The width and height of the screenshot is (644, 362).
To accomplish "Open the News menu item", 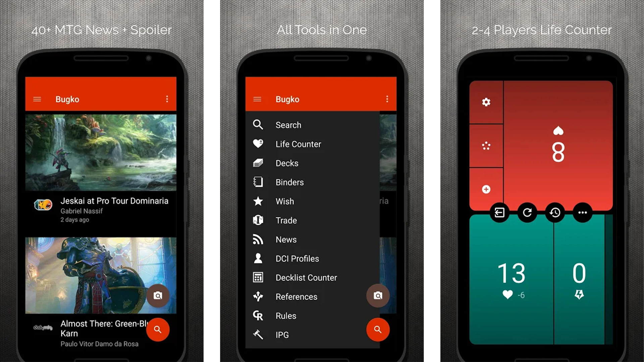I will coord(287,239).
